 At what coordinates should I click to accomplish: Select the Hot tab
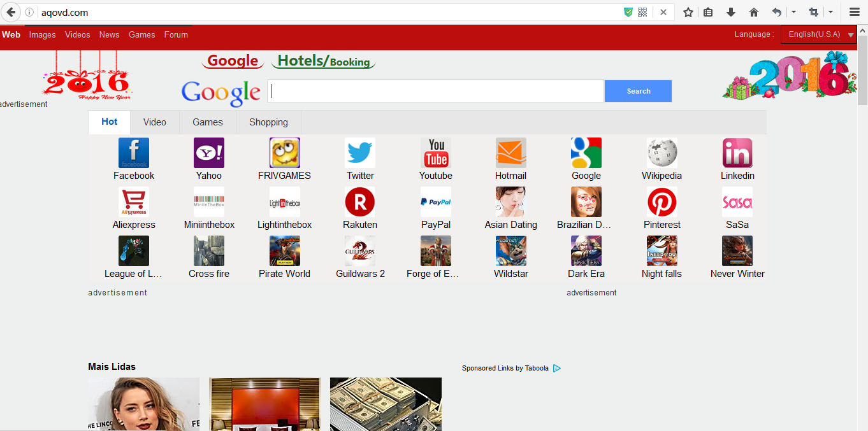click(x=110, y=122)
